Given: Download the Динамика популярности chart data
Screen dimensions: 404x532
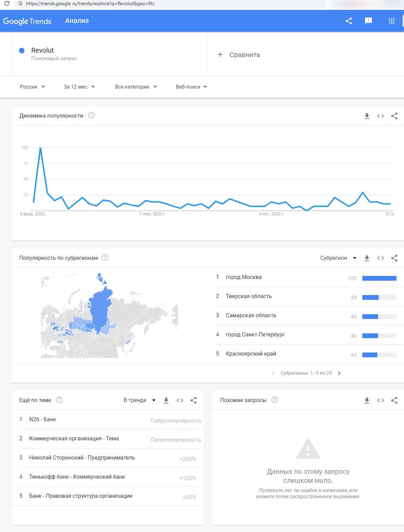Looking at the screenshot, I should tap(367, 116).
